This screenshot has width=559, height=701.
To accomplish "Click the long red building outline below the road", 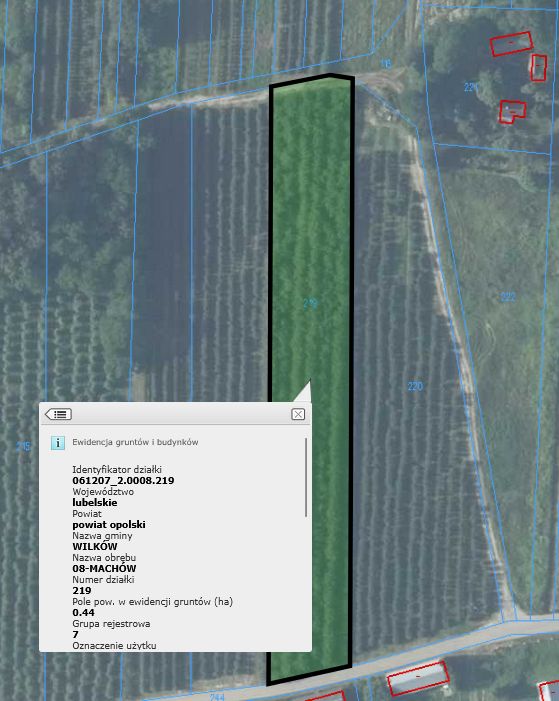I will tap(418, 679).
